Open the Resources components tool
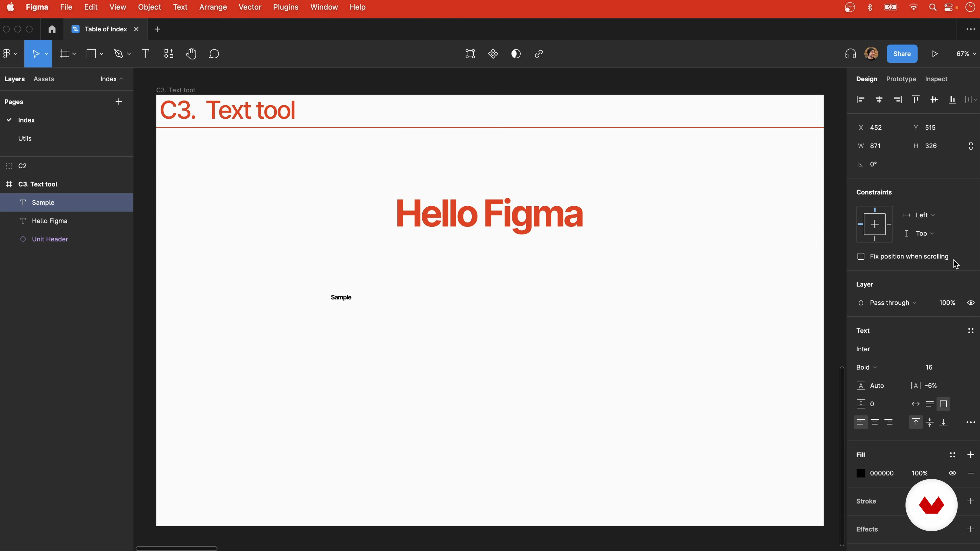 coord(168,54)
